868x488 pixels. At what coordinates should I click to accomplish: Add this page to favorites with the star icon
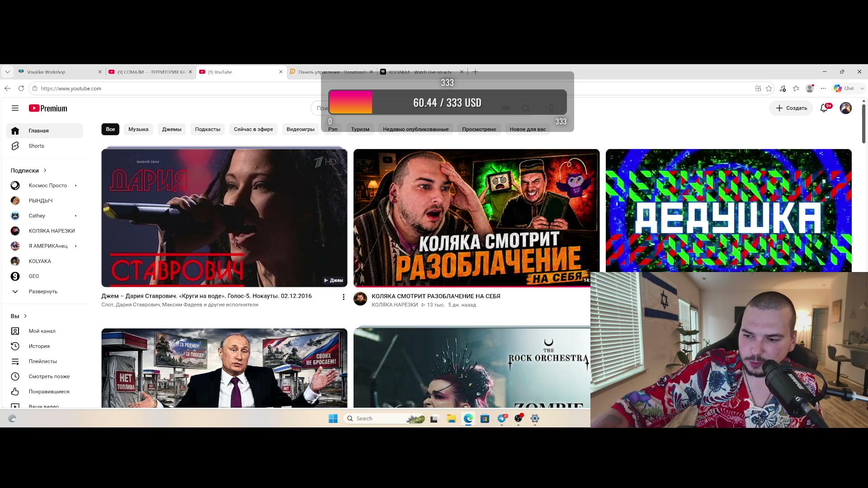pos(769,89)
